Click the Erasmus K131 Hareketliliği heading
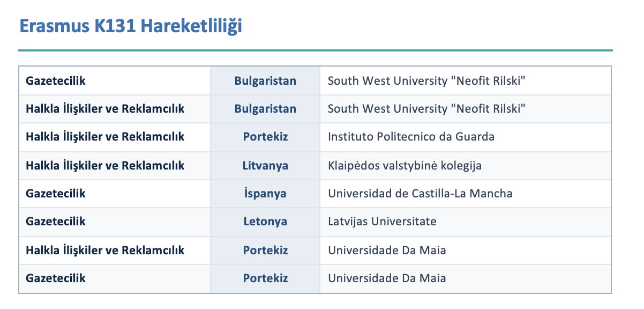 [131, 26]
